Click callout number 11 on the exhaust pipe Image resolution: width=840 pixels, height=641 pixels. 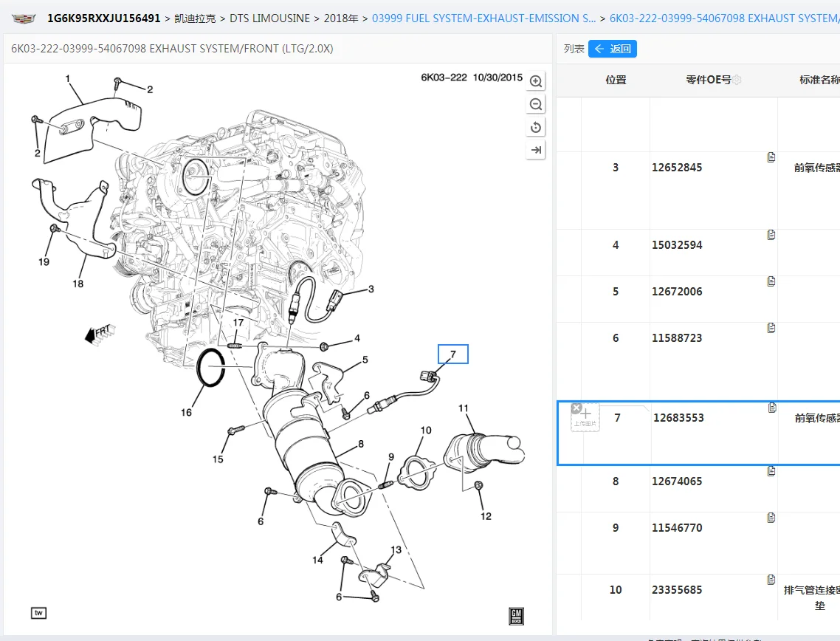tap(464, 408)
